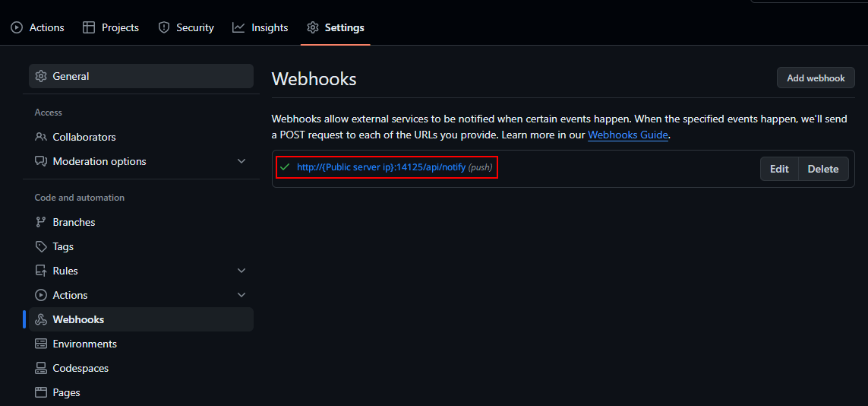Click the Pages browser icon
868x406 pixels.
pyautogui.click(x=40, y=393)
